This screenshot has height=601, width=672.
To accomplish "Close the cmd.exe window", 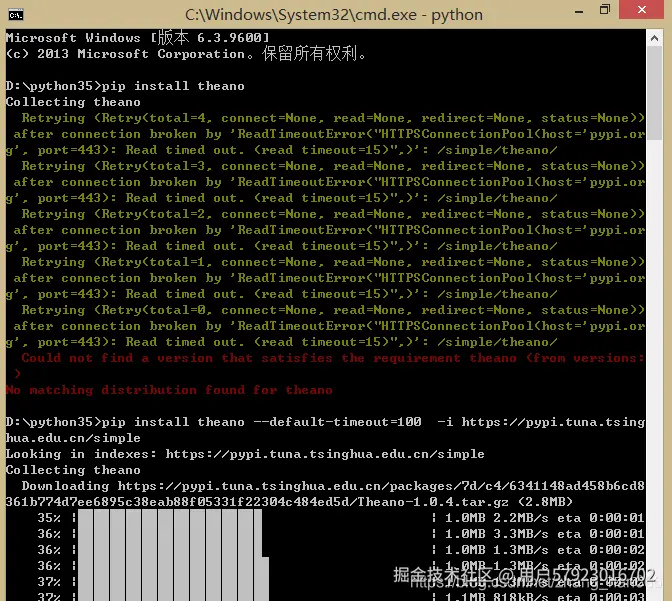I will coord(641,9).
